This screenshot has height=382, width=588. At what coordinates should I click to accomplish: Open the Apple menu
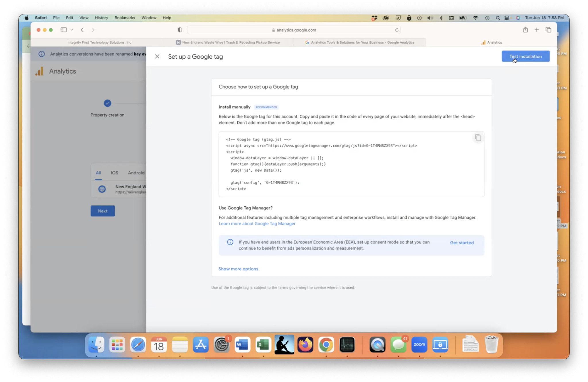point(27,18)
